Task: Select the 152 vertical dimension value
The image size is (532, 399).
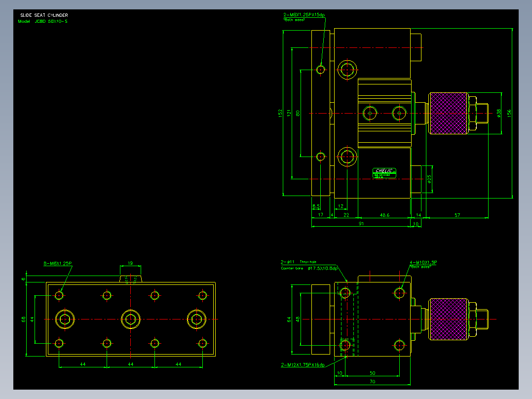Action: 280,113
